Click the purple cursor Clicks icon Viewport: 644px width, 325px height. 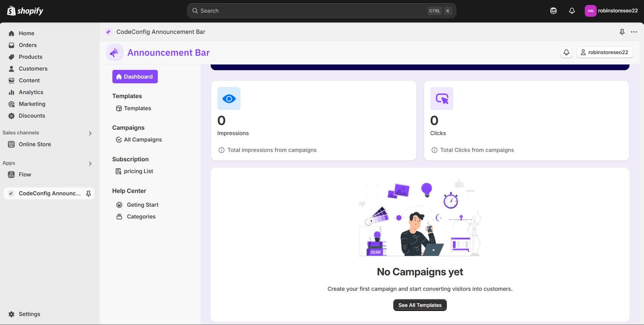[442, 99]
